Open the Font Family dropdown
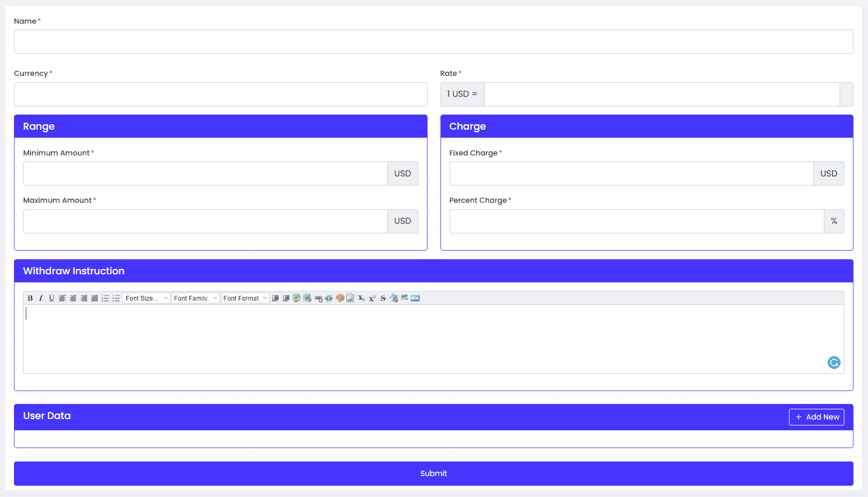The height and width of the screenshot is (497, 868). (196, 298)
